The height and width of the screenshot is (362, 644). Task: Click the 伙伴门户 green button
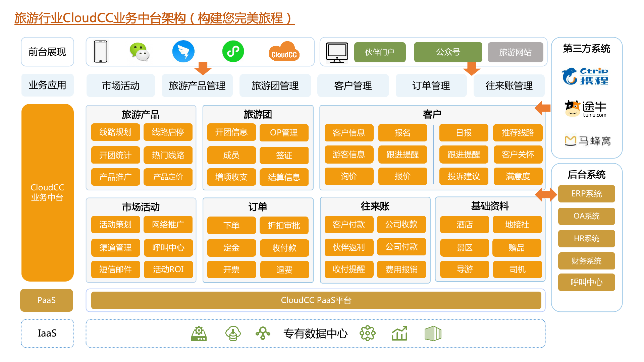[380, 52]
